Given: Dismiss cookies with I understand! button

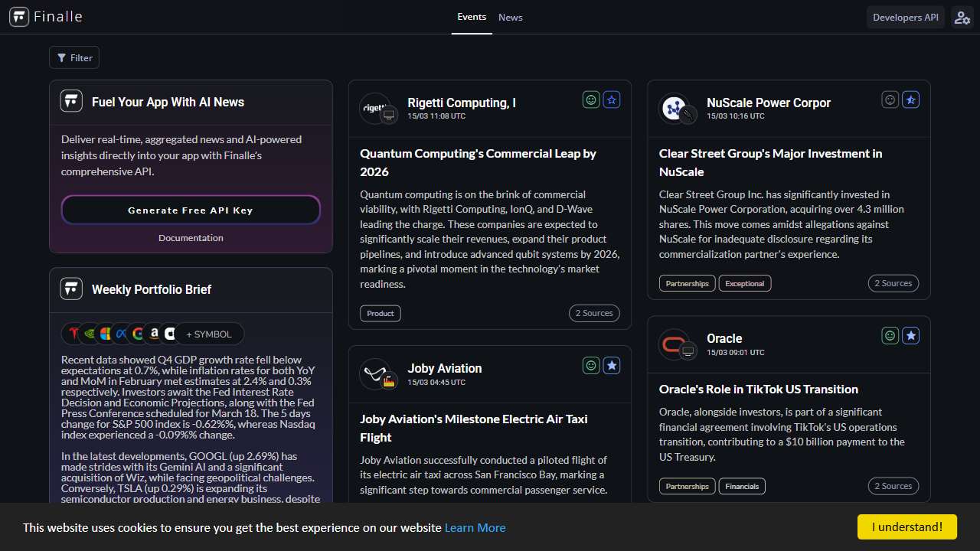Looking at the screenshot, I should [x=907, y=527].
